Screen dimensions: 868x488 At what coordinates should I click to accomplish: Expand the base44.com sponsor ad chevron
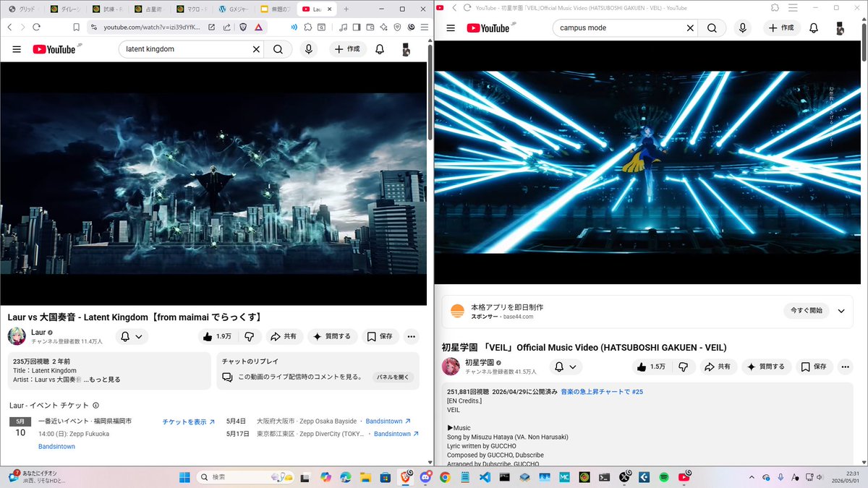pos(841,311)
